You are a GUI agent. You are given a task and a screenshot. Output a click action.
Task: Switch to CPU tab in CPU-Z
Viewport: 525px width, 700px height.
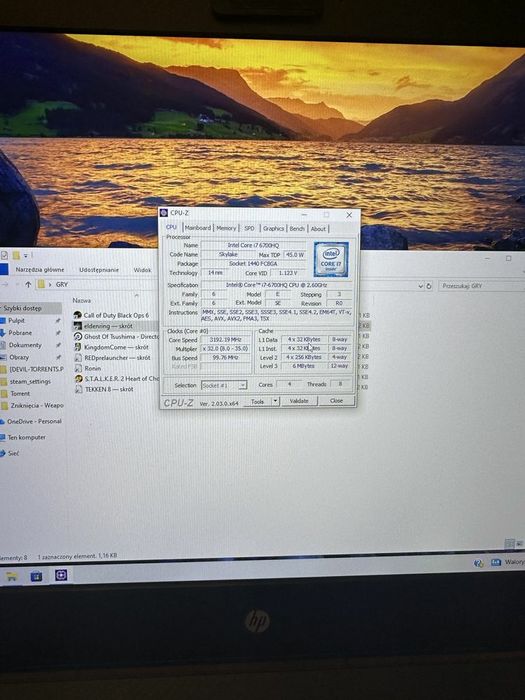[171, 227]
